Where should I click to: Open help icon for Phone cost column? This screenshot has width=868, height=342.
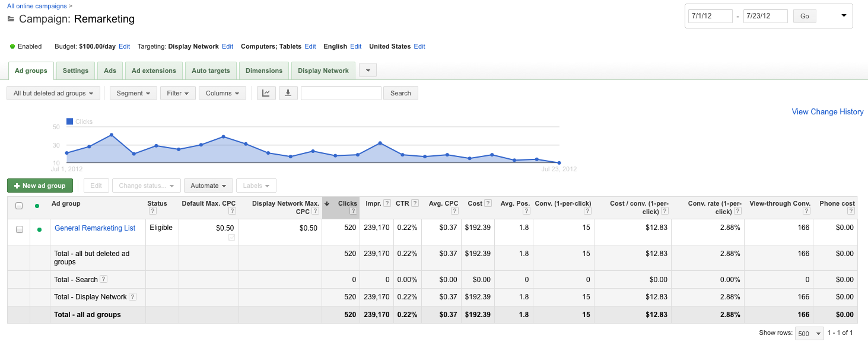[x=851, y=211]
